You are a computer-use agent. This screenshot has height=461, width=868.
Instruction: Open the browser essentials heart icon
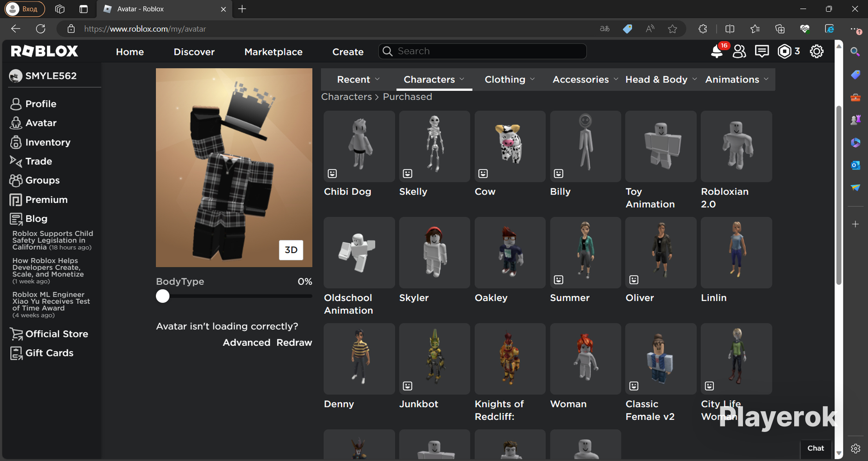click(805, 29)
